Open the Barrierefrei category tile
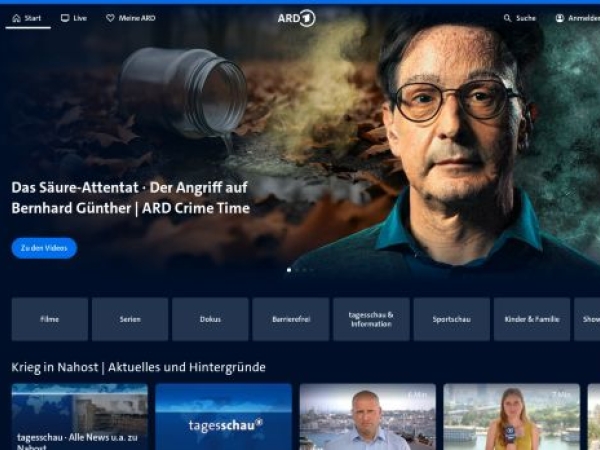This screenshot has width=600, height=450. 291,319
